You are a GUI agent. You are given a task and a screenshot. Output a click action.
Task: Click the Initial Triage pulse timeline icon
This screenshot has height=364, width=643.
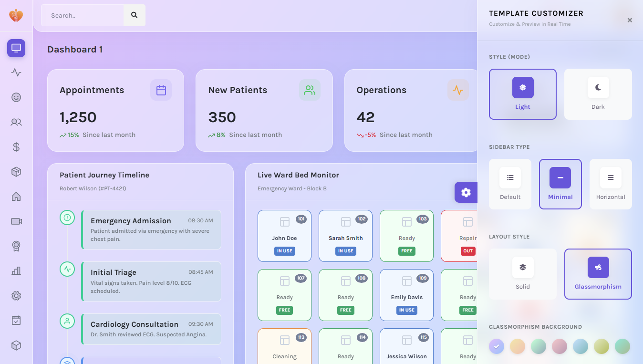coord(67,269)
